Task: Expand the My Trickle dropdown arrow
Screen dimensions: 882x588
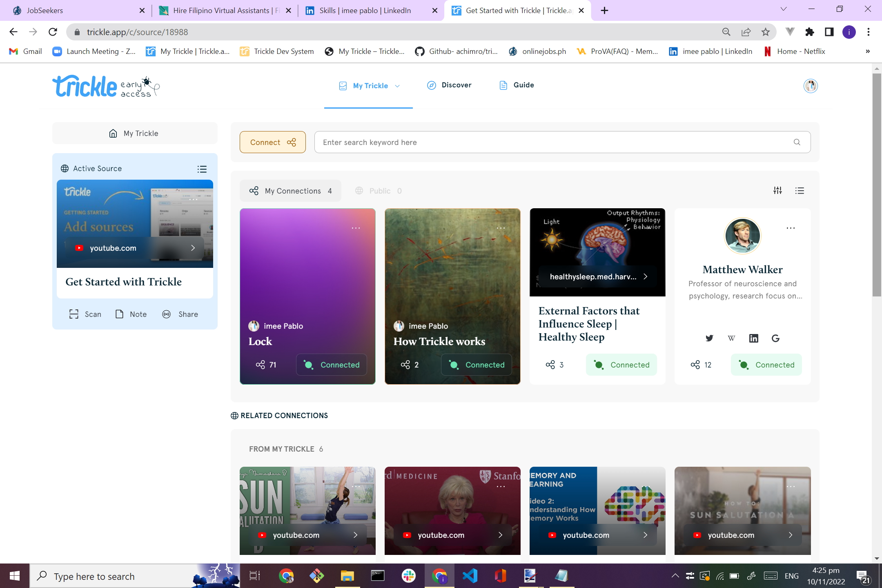Action: [397, 86]
